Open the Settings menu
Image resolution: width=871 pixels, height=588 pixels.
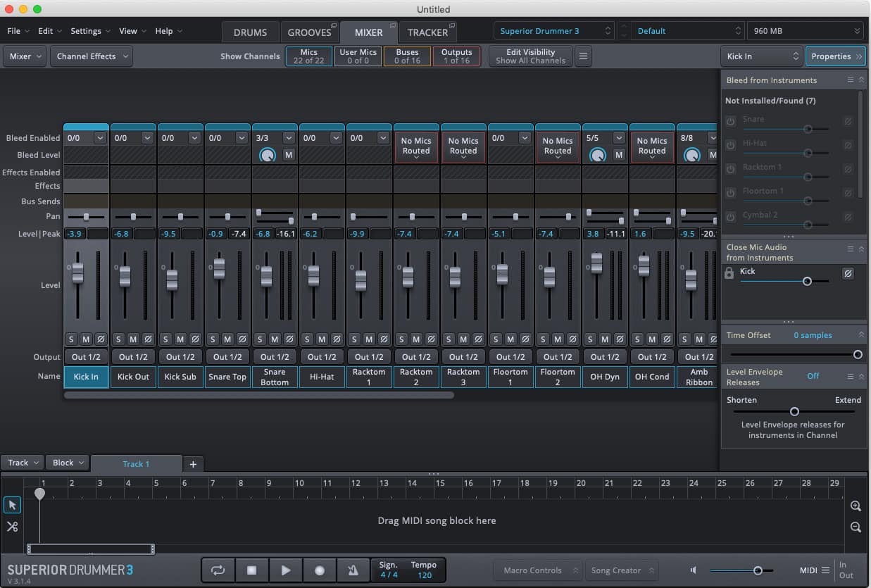(89, 31)
